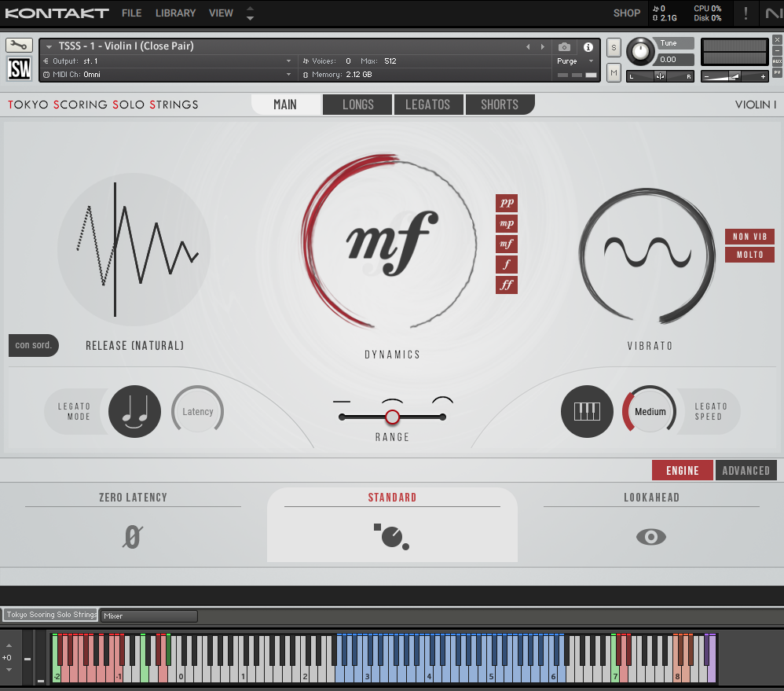Click the wrench edit instrument icon
Viewport: 784px width, 691px height.
click(x=19, y=46)
